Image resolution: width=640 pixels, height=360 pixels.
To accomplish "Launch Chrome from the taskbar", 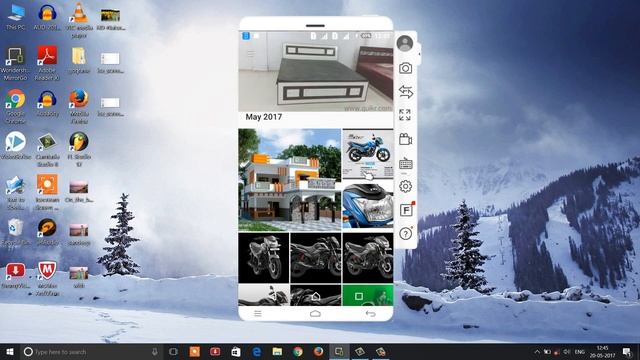I will (x=298, y=351).
